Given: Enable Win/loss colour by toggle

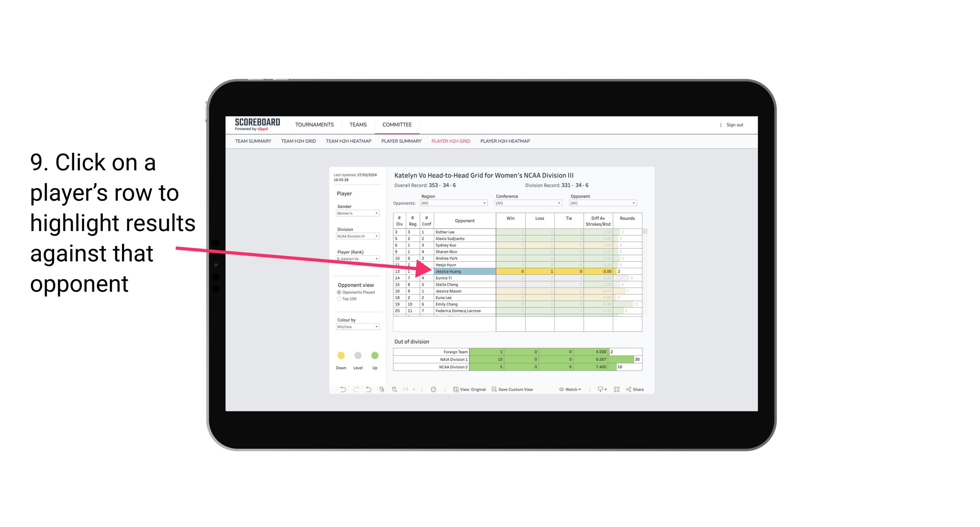Looking at the screenshot, I should pyautogui.click(x=355, y=329).
